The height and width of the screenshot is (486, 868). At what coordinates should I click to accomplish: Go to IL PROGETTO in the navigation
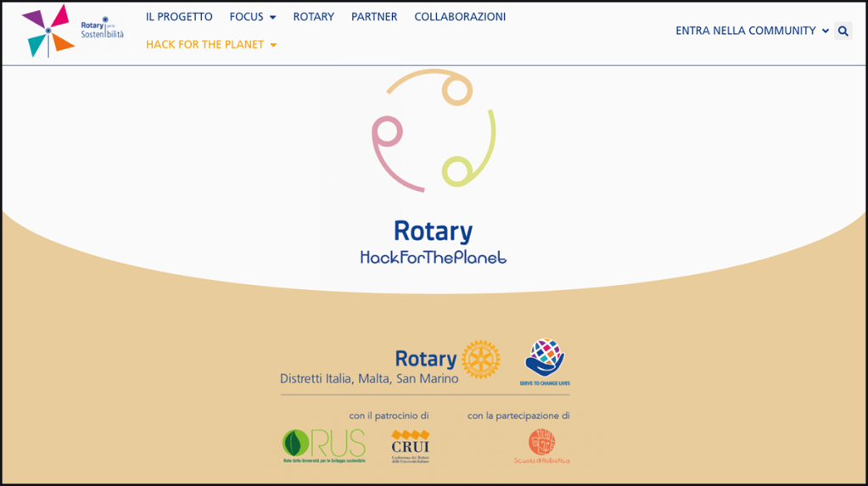coord(179,17)
